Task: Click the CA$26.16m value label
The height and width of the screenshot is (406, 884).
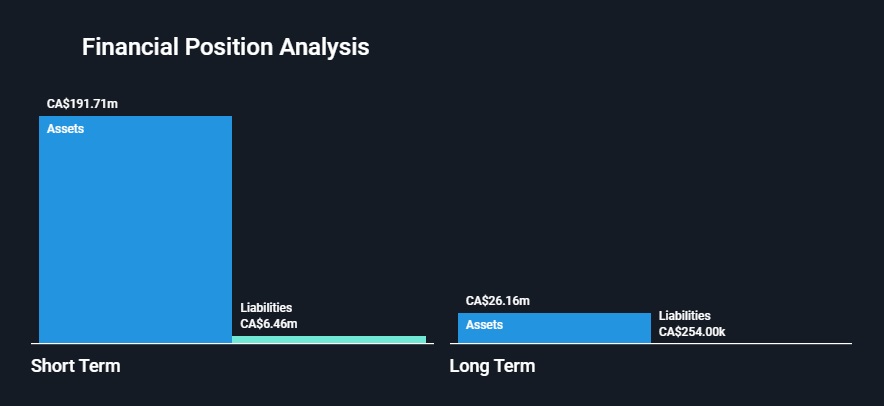Action: pos(497,300)
